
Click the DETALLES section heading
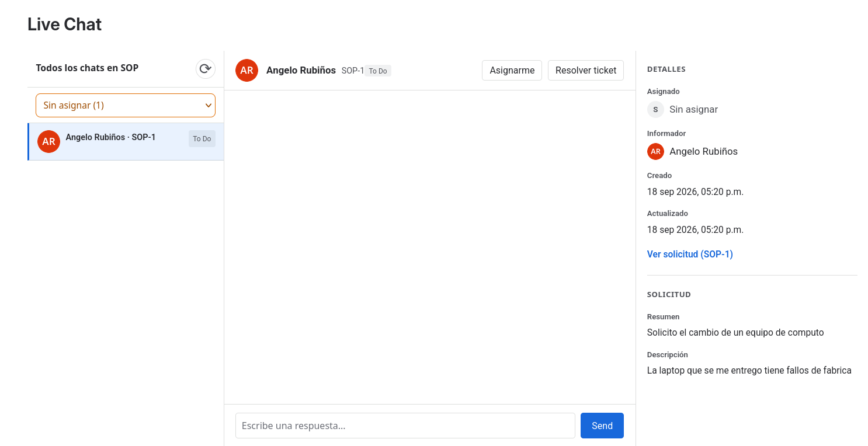point(666,69)
